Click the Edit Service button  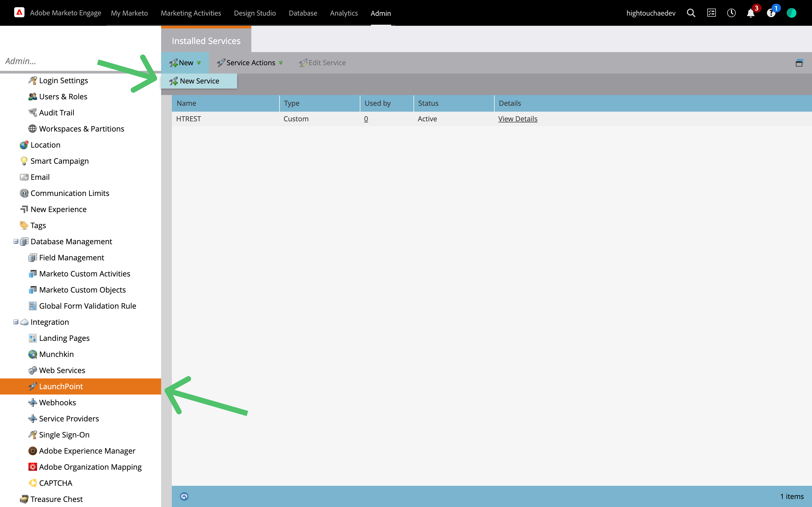322,63
